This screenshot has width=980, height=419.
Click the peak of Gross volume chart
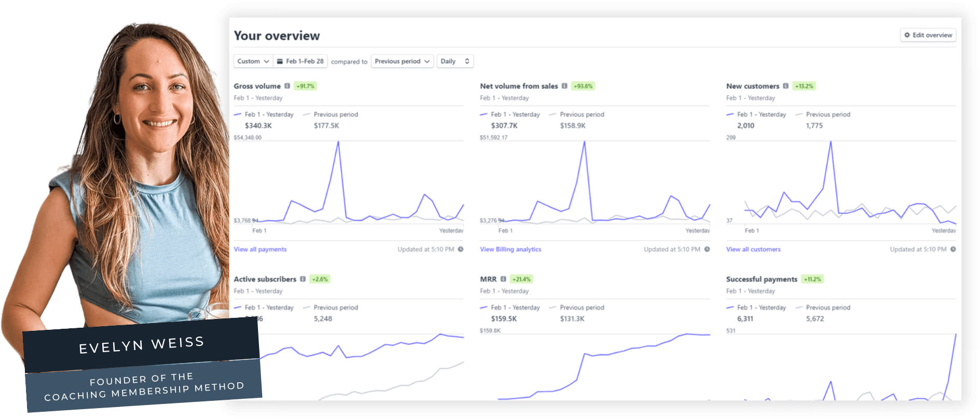click(338, 142)
